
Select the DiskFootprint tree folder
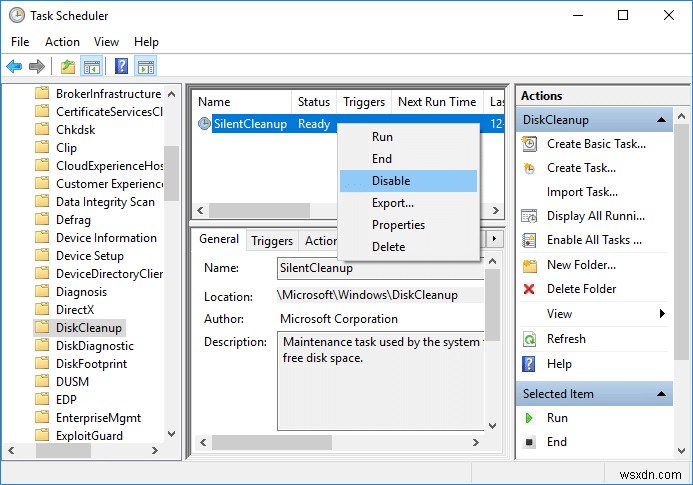pyautogui.click(x=91, y=364)
